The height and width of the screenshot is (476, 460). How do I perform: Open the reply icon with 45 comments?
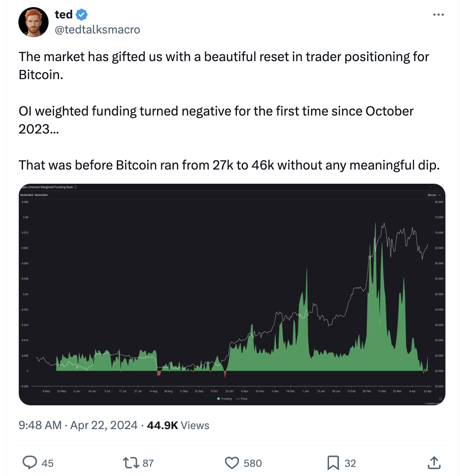pyautogui.click(x=30, y=463)
